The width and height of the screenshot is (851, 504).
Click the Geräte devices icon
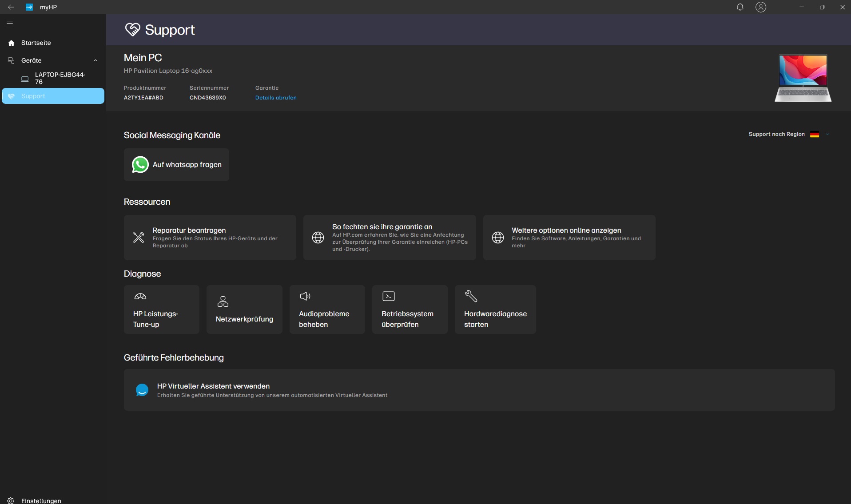(x=12, y=60)
